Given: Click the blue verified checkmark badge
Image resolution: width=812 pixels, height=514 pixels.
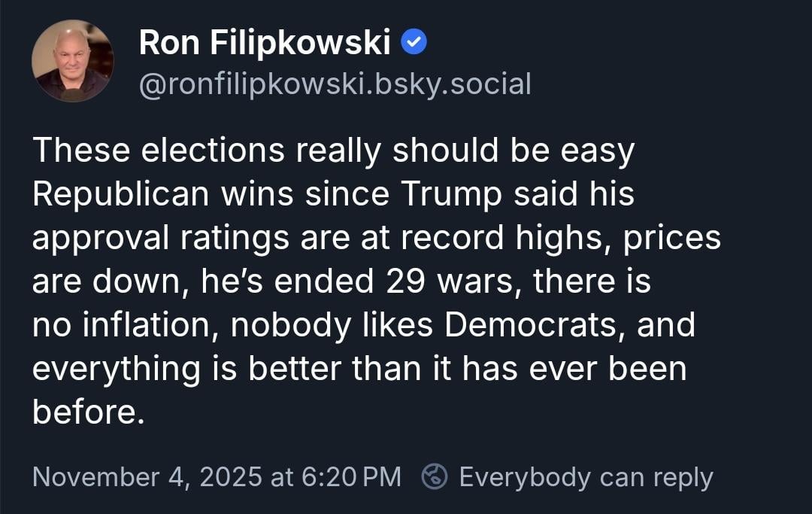Looking at the screenshot, I should (x=414, y=43).
